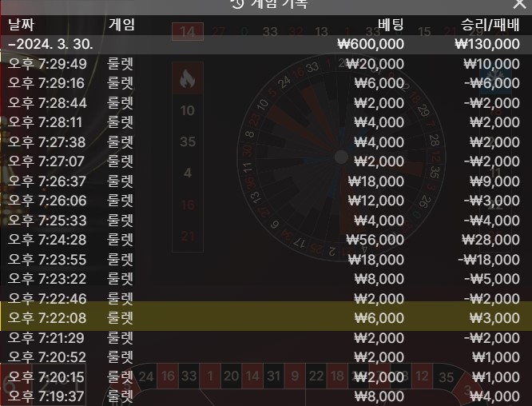Open the 오후 7:29:16 roulette record
Screen dimensions: 532x406
[266, 83]
